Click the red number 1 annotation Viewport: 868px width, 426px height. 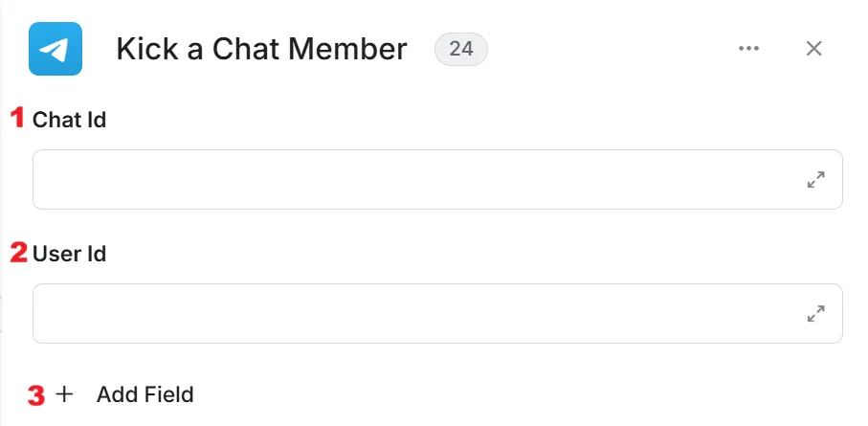[18, 118]
